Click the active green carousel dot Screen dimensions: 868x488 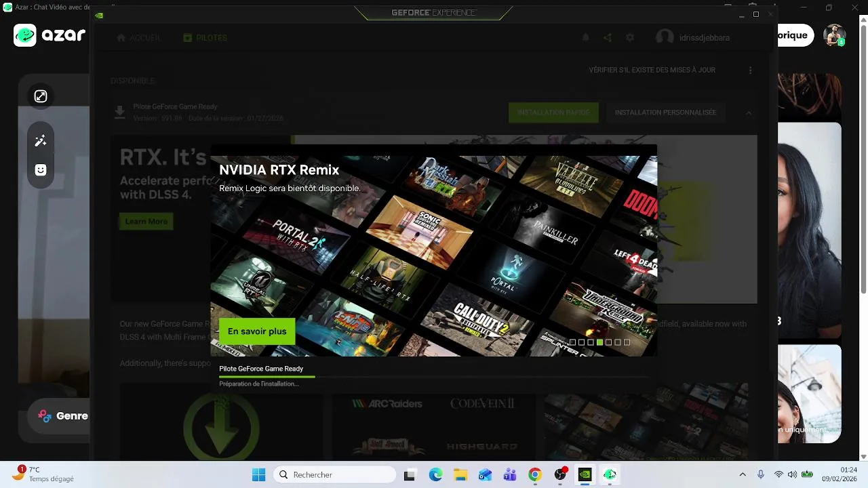(x=599, y=342)
